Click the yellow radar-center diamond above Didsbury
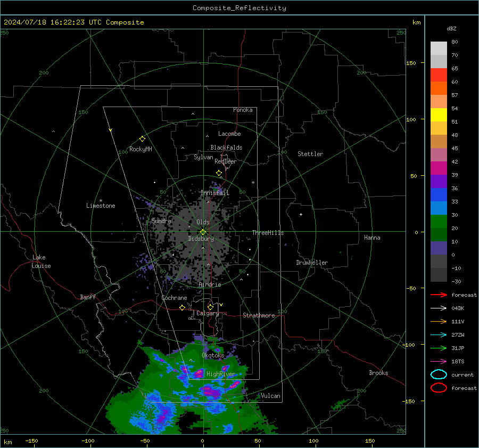This screenshot has height=448, width=479. 203,232
